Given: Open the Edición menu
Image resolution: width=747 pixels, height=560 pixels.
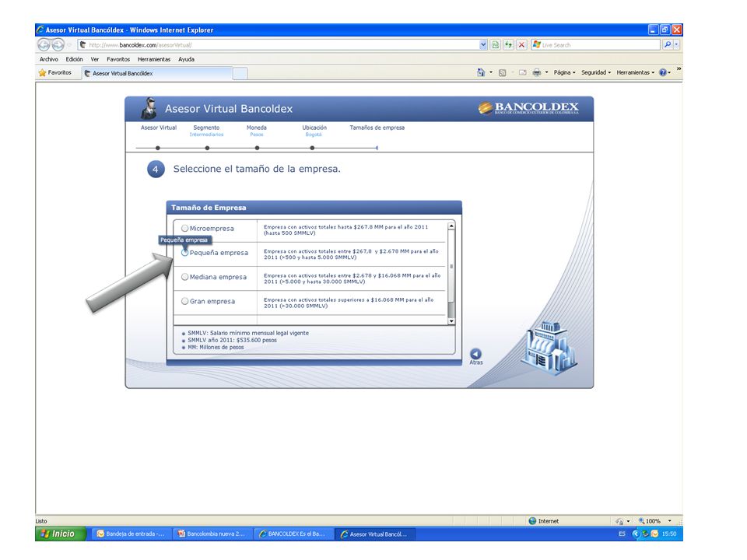Looking at the screenshot, I should [x=75, y=59].
